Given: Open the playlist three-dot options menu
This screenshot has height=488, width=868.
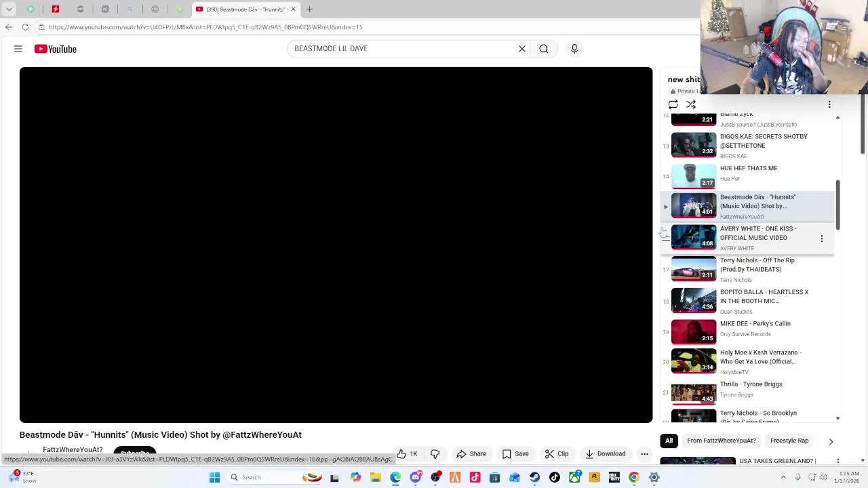Looking at the screenshot, I should 829,104.
